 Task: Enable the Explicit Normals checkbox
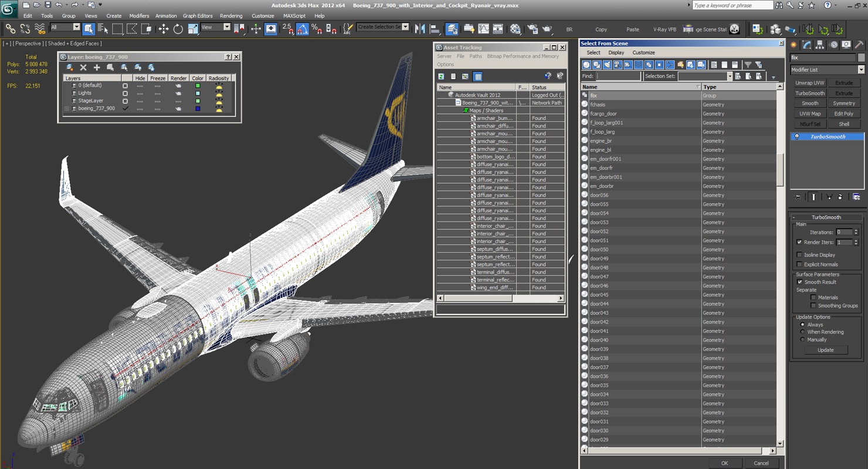[x=799, y=264]
